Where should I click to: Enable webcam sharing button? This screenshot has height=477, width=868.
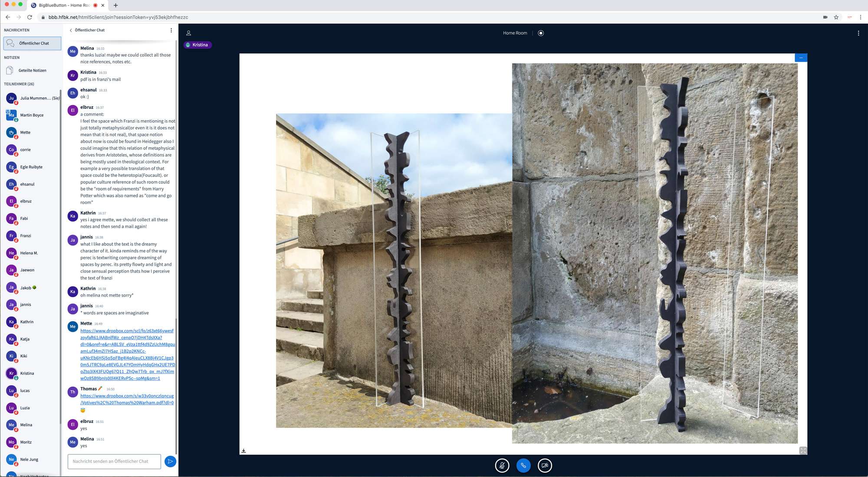point(545,465)
